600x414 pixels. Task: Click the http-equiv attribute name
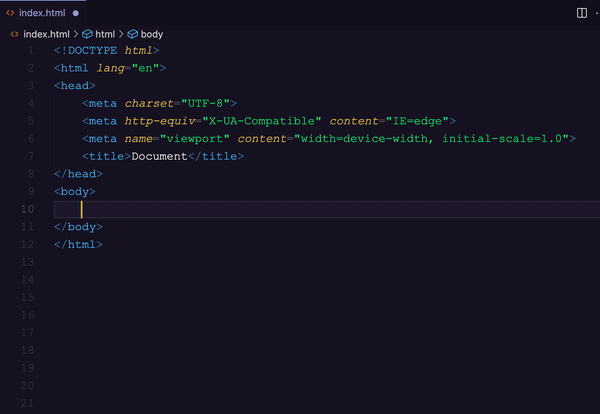[160, 121]
